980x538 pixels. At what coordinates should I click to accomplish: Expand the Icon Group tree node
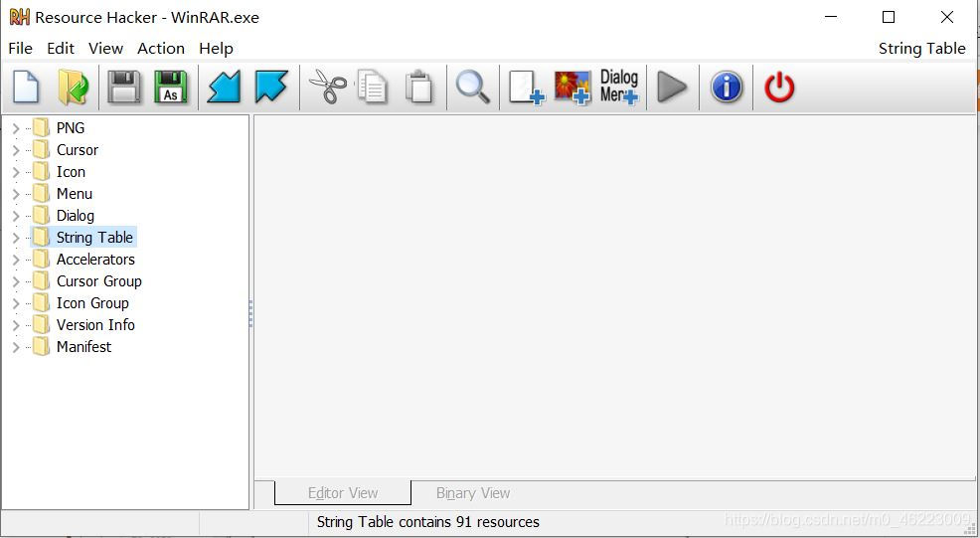(x=16, y=303)
